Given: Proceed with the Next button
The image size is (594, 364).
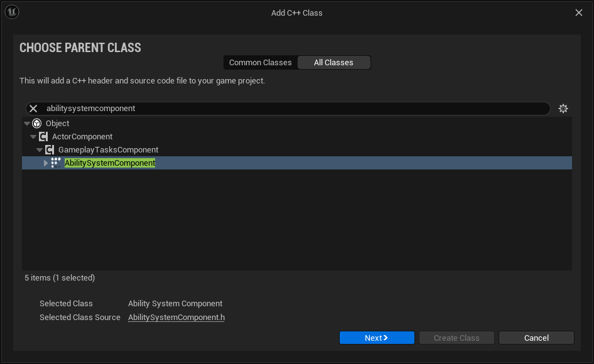Looking at the screenshot, I should coord(377,338).
